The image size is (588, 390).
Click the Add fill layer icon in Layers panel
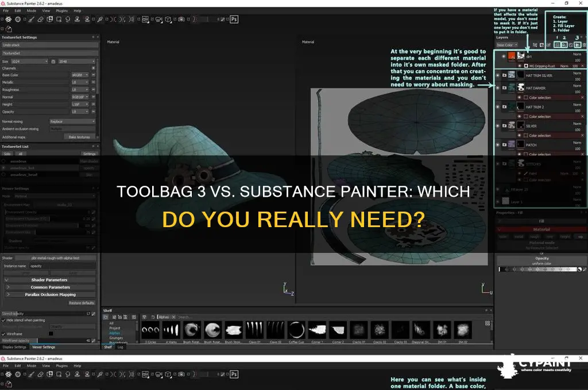(x=564, y=45)
